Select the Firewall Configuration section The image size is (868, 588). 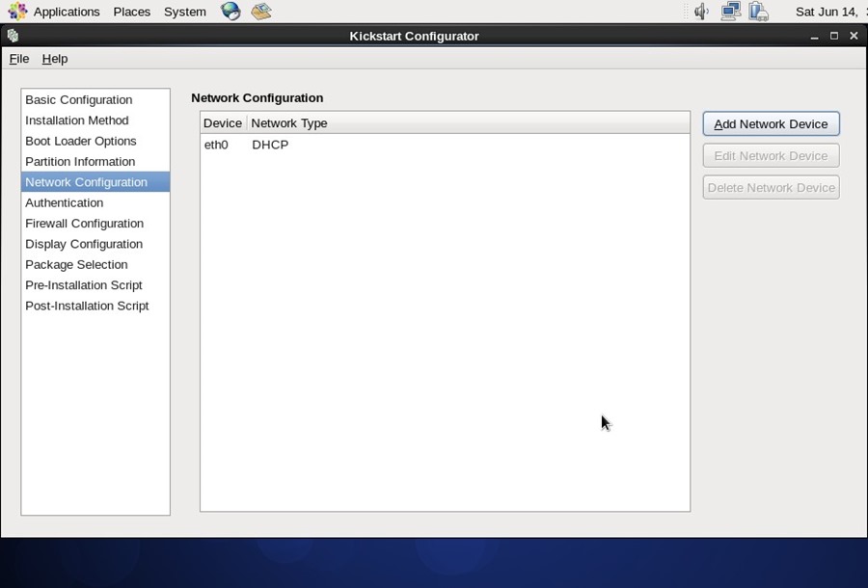(x=84, y=223)
